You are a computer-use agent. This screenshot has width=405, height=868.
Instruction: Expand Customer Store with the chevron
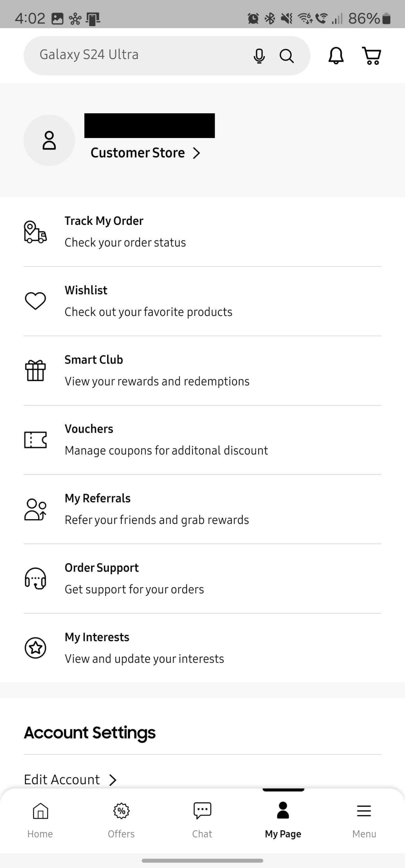(196, 153)
